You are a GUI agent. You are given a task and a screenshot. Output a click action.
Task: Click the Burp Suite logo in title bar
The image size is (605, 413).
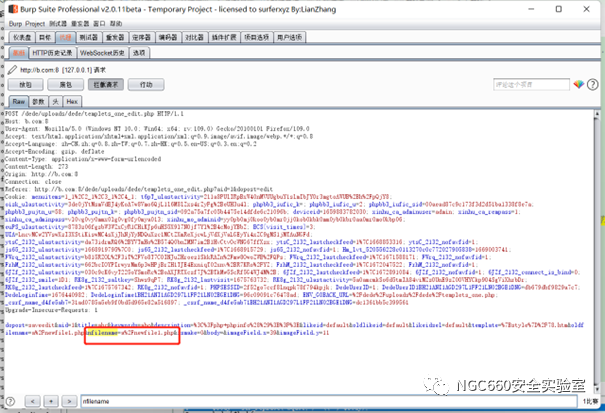coord(13,8)
